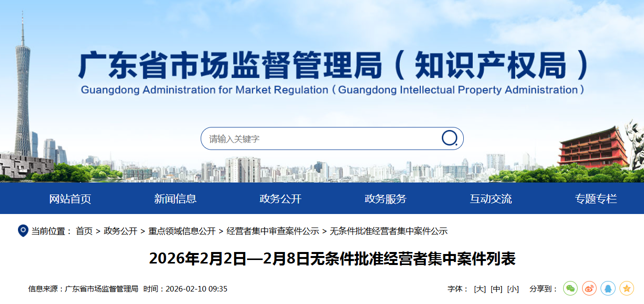Click the 时间:2026-02-10 09:35 text
Image resolution: width=644 pixels, height=304 pixels.
(x=185, y=289)
